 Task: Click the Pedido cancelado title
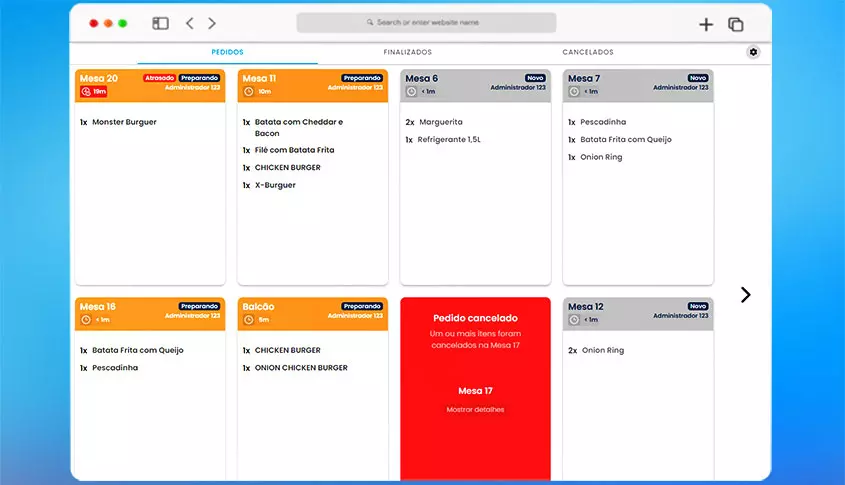click(x=475, y=318)
